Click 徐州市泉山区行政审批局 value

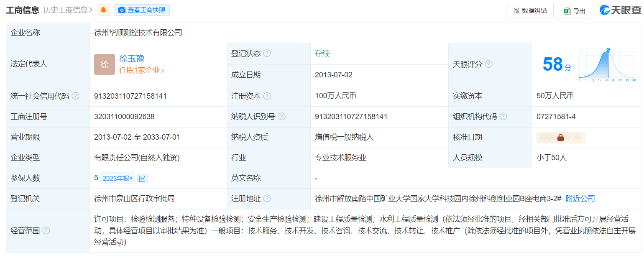click(134, 199)
